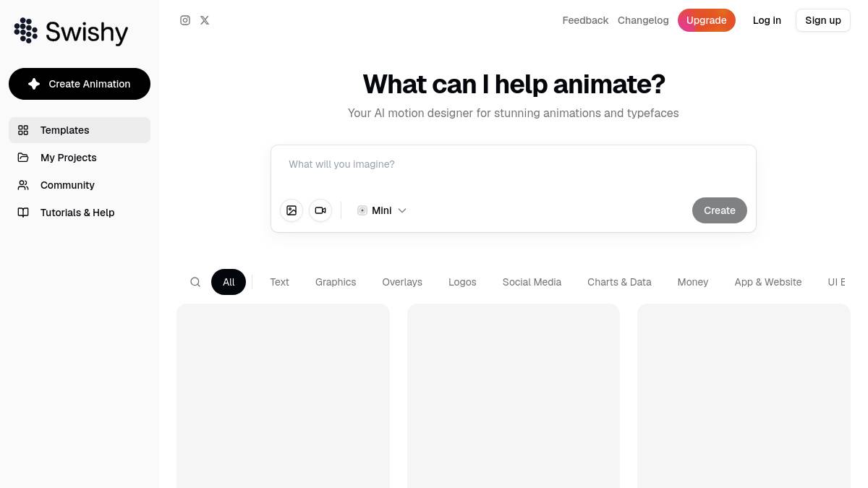Click the image upload icon

click(x=292, y=210)
